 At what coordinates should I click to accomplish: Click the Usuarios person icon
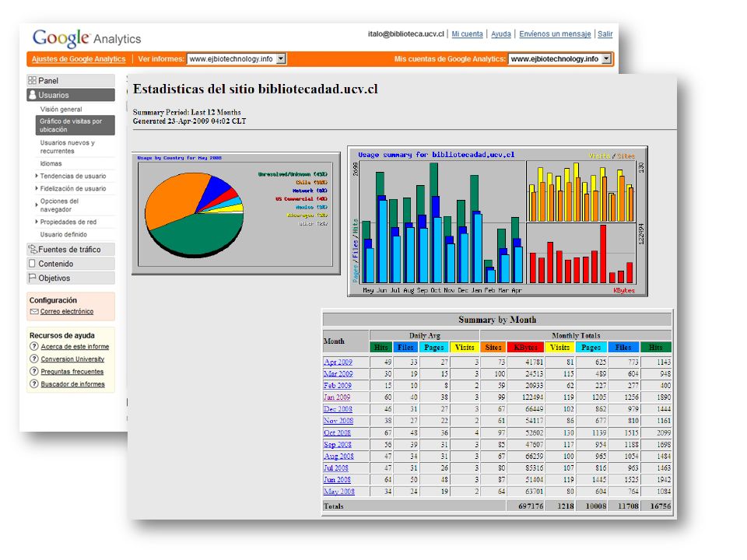point(33,95)
